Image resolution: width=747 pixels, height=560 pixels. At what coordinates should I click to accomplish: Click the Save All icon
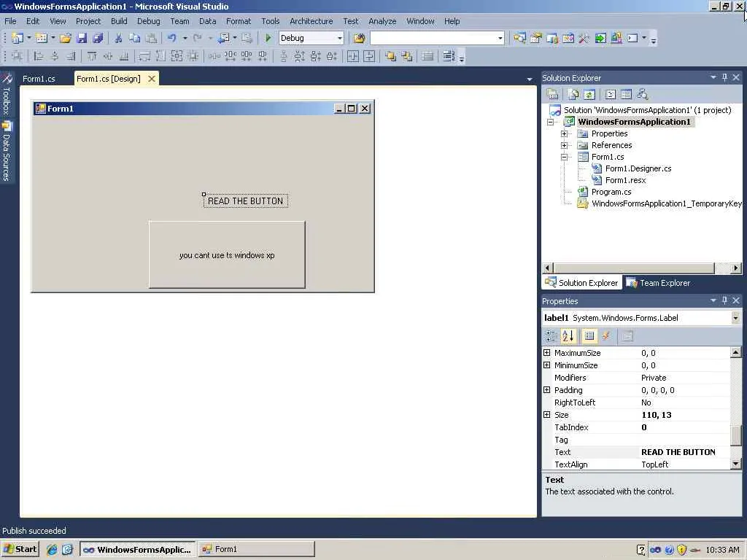pyautogui.click(x=98, y=38)
